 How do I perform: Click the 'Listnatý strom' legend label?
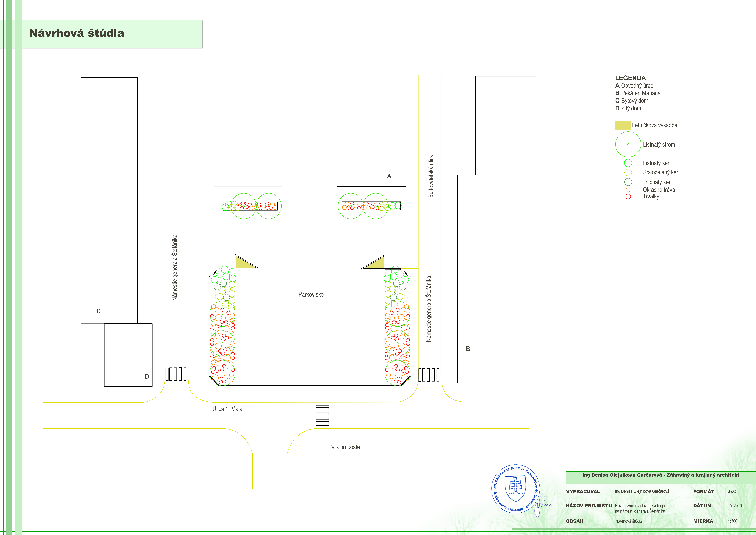coord(659,145)
